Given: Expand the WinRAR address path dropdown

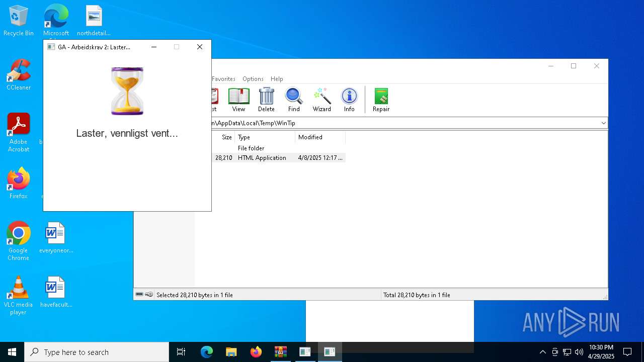Looking at the screenshot, I should [603, 123].
